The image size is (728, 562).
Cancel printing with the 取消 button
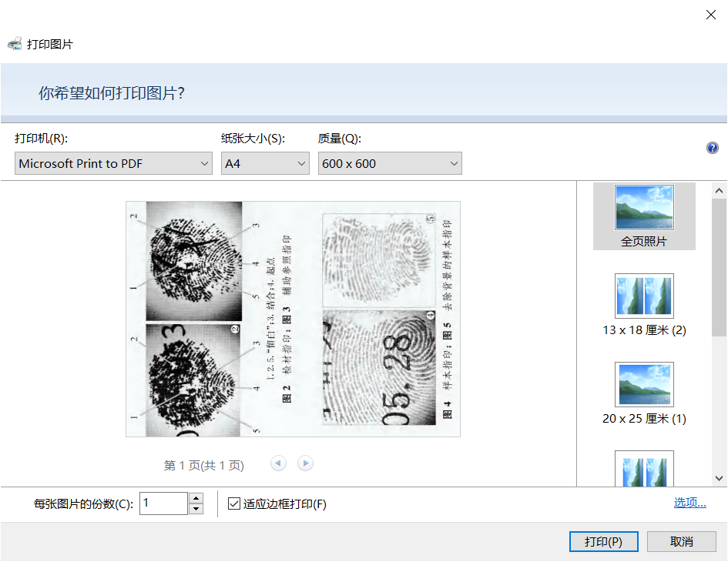[683, 541]
